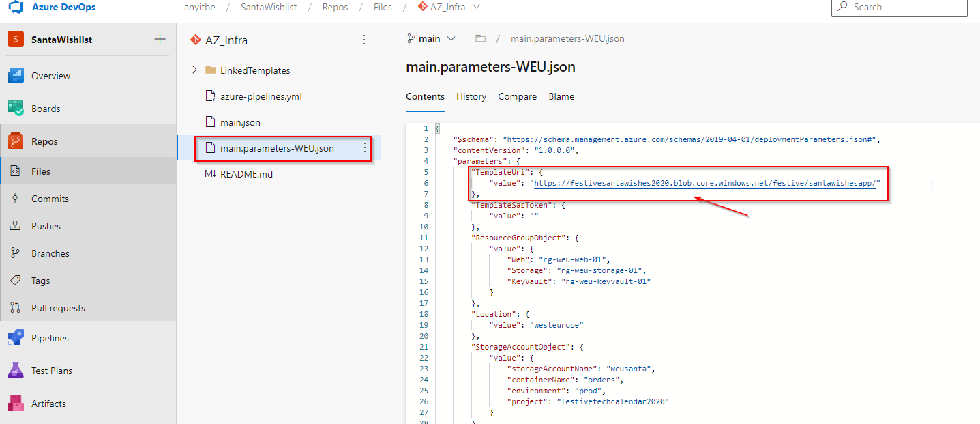Image resolution: width=980 pixels, height=424 pixels.
Task: Click the plus icon beside SantaWishlist
Action: 160,39
